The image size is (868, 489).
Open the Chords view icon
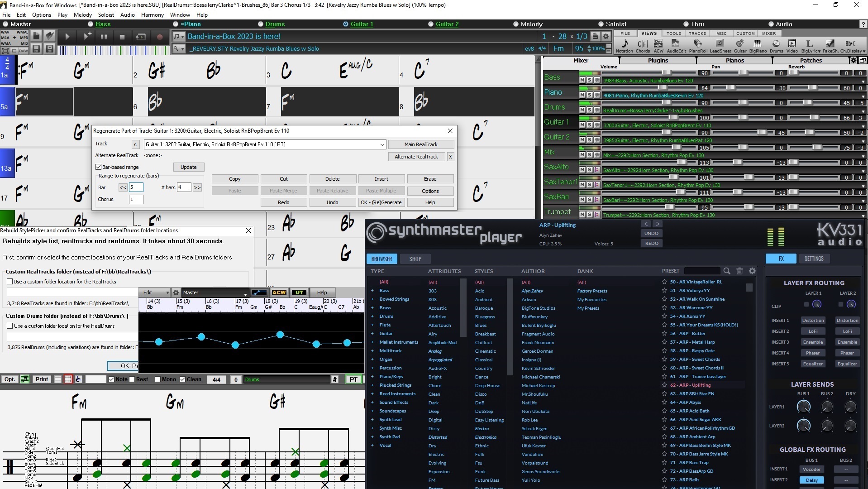pyautogui.click(x=642, y=45)
